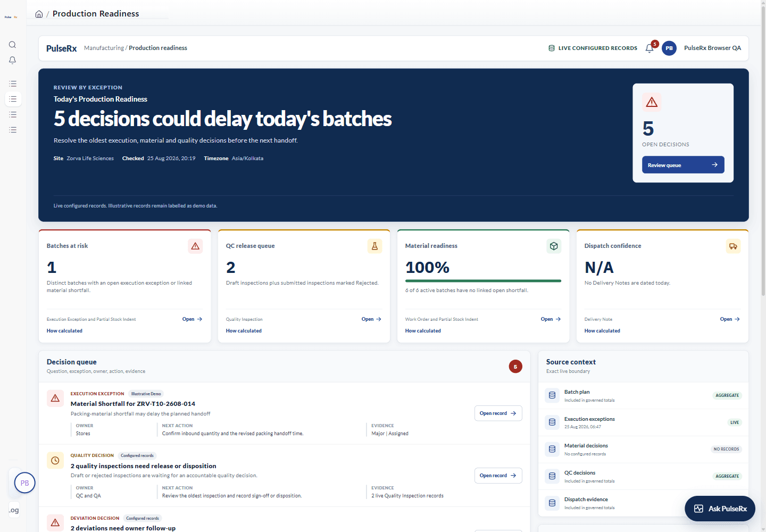The height and width of the screenshot is (532, 766).
Task: Click the Execution Exception warning icon
Action: [x=55, y=398]
